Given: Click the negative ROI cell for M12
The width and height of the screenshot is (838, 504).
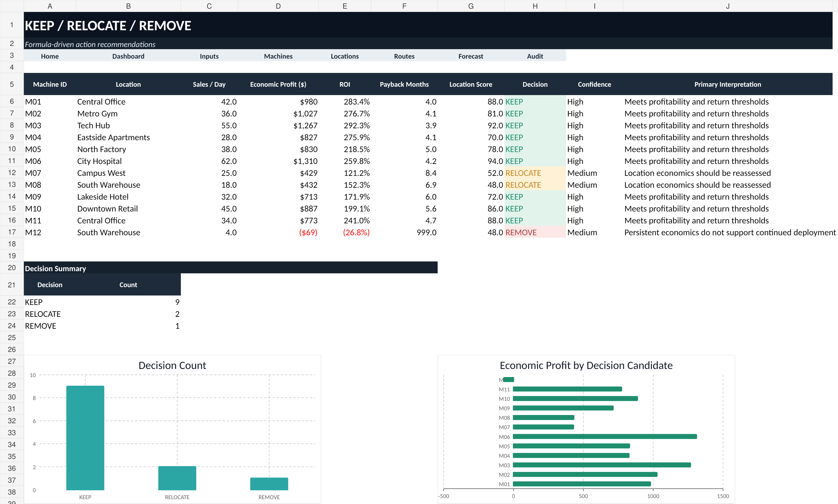Looking at the screenshot, I should tap(345, 232).
